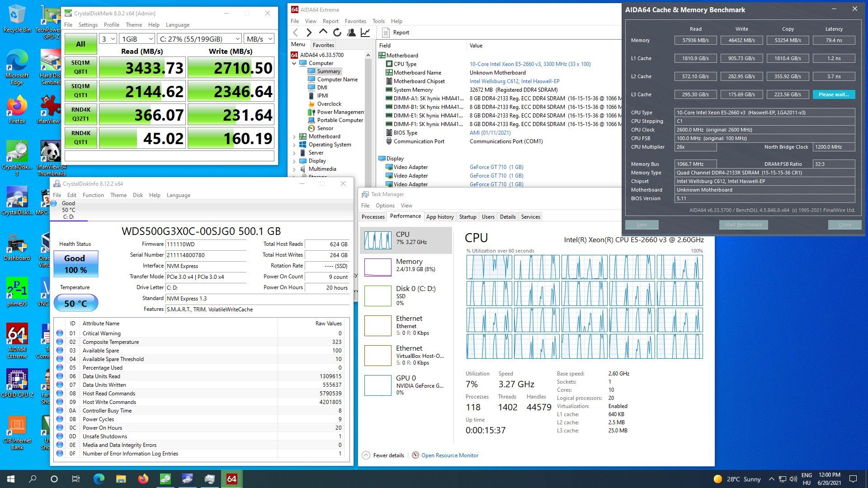This screenshot has height=488, width=868.
Task: Open notification center icon
Action: 853,479
